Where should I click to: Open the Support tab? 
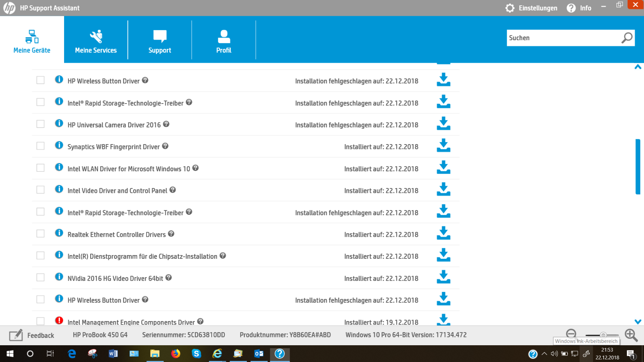pos(160,40)
